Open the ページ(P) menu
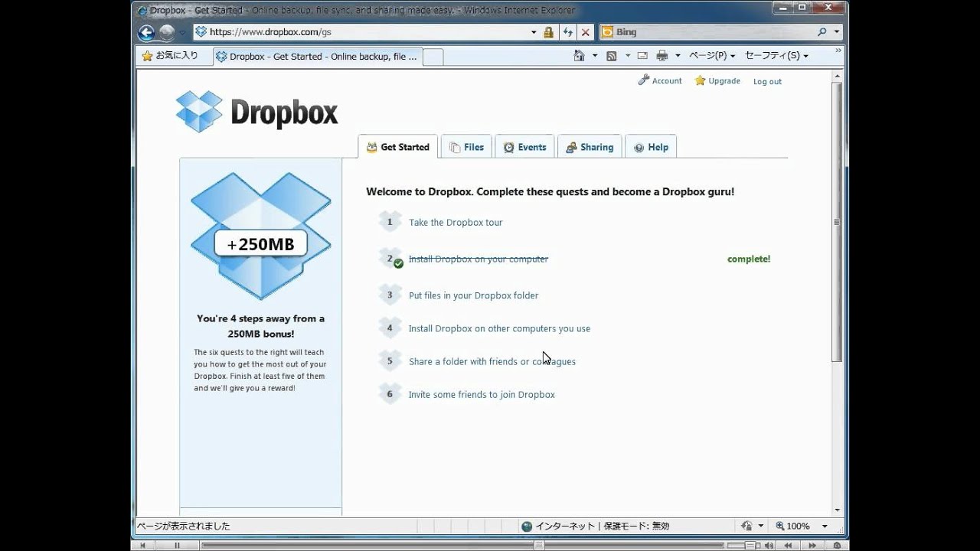This screenshot has width=980, height=551. point(712,56)
